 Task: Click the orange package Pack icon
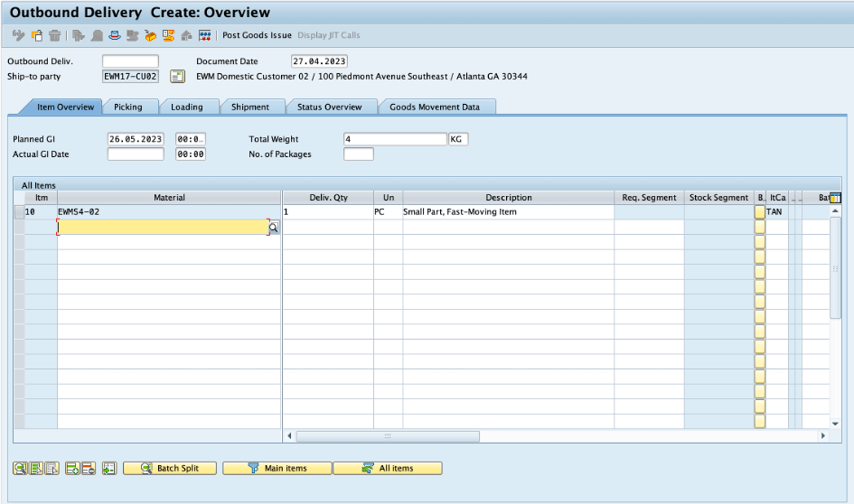150,35
